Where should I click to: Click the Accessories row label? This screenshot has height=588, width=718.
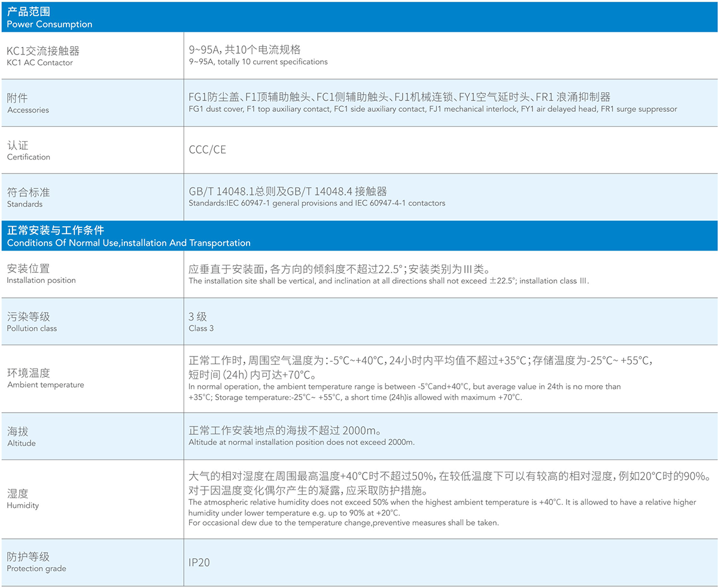pos(28,103)
